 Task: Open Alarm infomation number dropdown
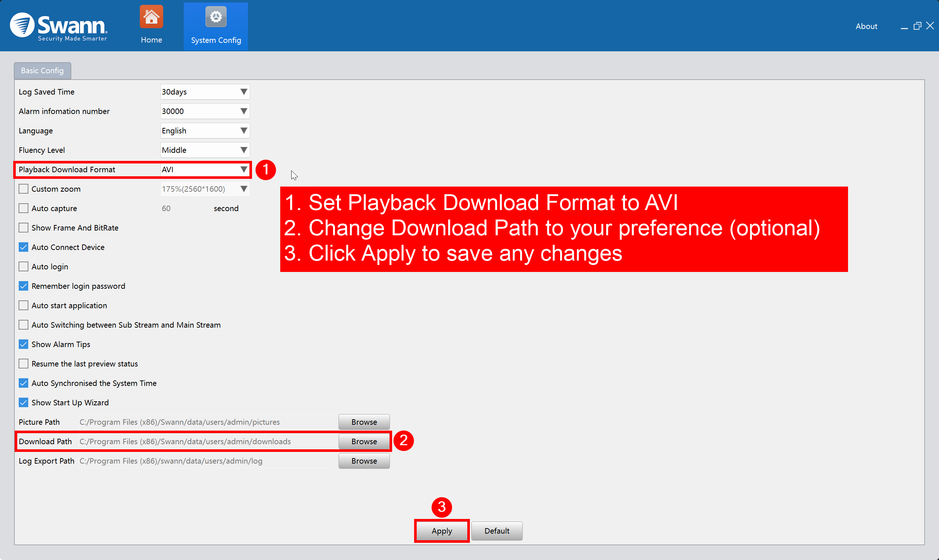pyautogui.click(x=205, y=111)
